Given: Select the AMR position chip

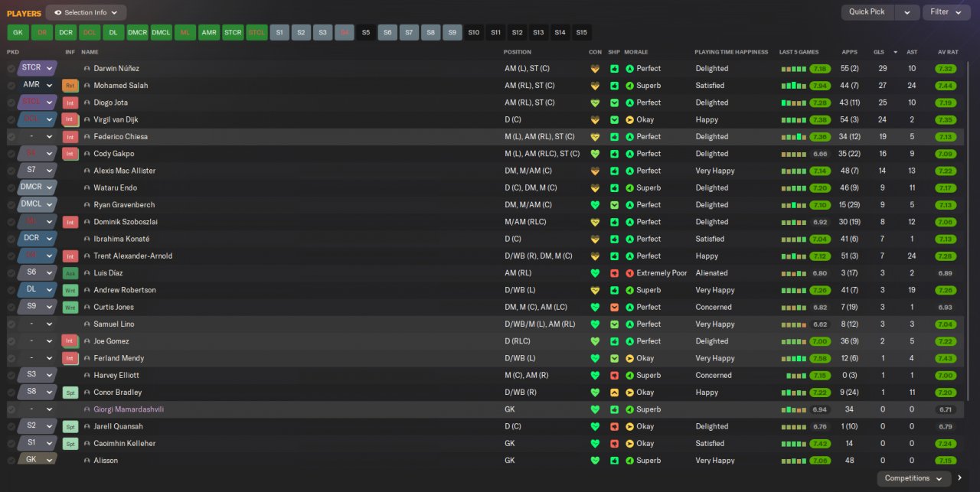Looking at the screenshot, I should click(x=209, y=32).
